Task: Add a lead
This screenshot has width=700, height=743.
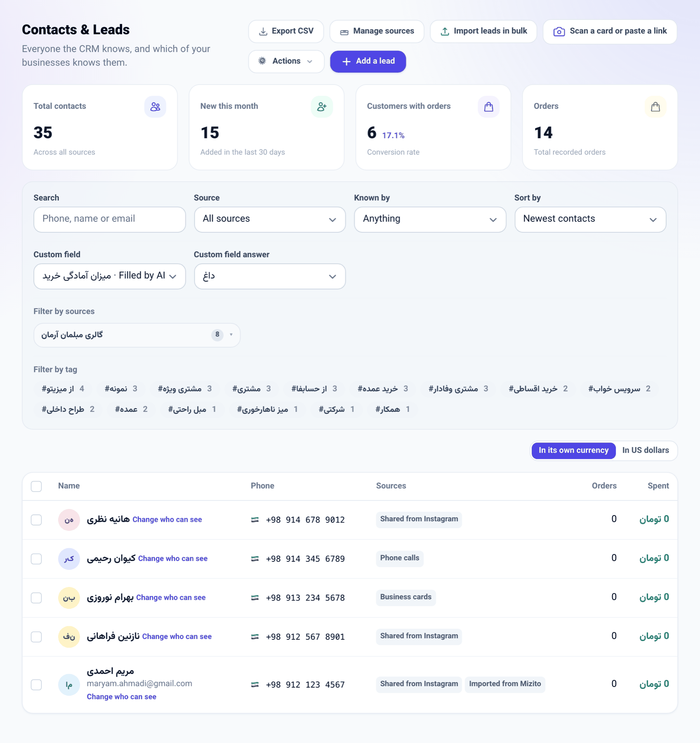Action: pos(368,62)
